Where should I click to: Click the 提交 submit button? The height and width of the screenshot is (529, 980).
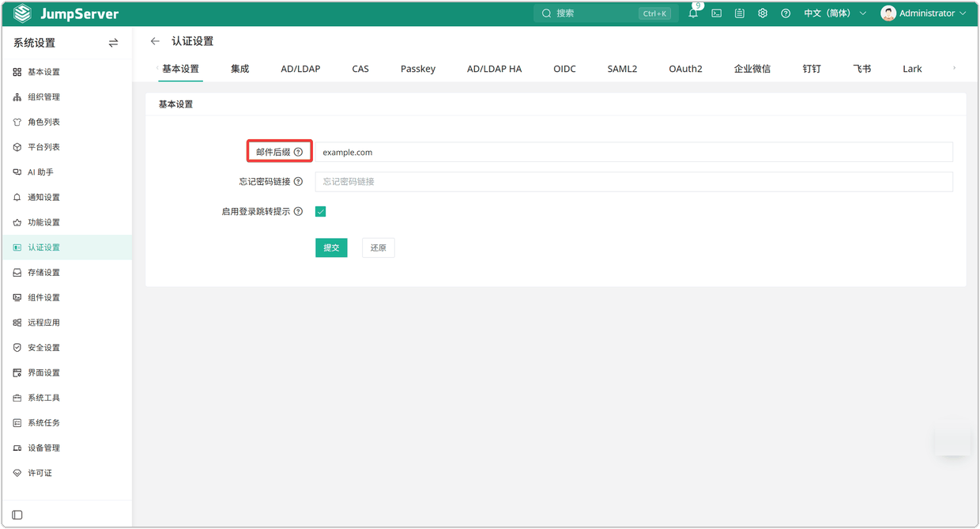click(331, 247)
